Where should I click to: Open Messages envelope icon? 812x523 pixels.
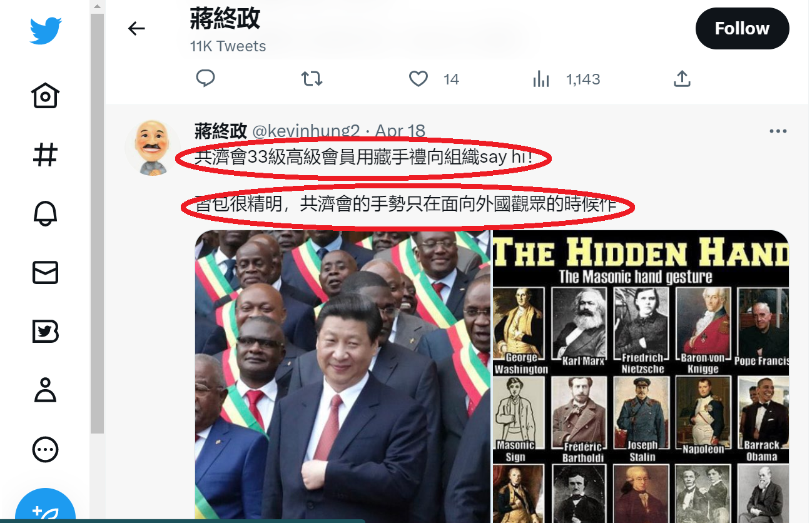click(x=45, y=272)
